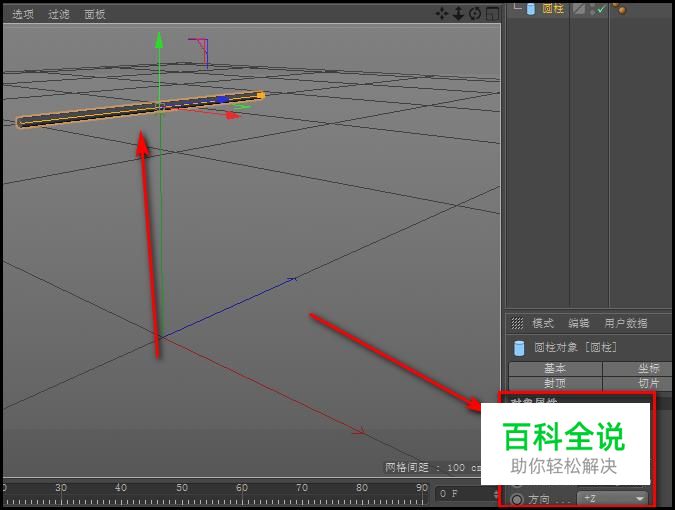Open the 用户数据 menu in attribute manager
This screenshot has width=675, height=510.
point(625,323)
